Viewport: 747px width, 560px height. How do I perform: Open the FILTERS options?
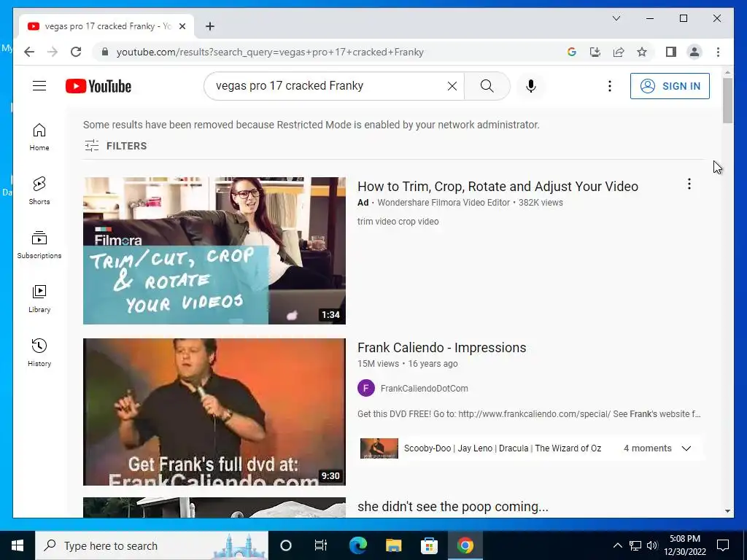tap(116, 146)
